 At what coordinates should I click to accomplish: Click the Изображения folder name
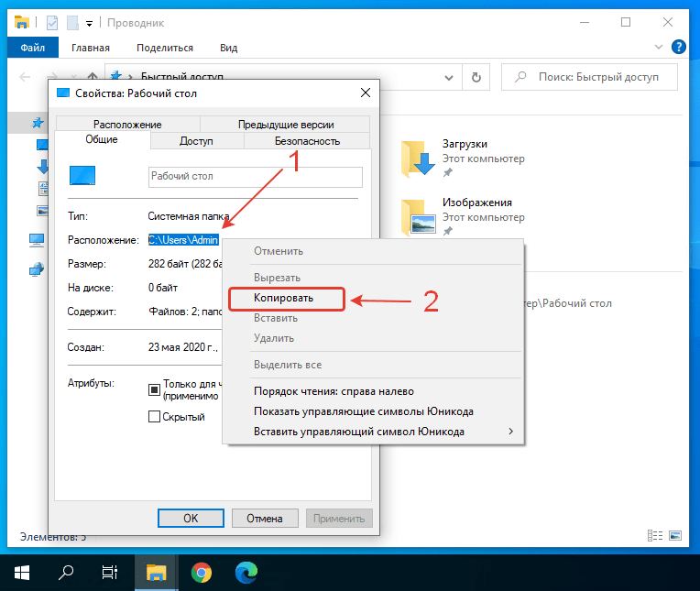(x=477, y=202)
